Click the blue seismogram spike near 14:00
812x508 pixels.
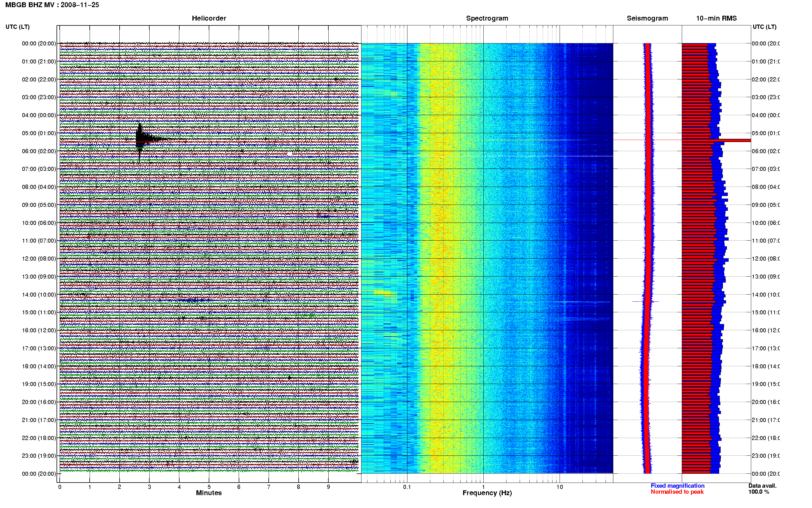(x=646, y=301)
